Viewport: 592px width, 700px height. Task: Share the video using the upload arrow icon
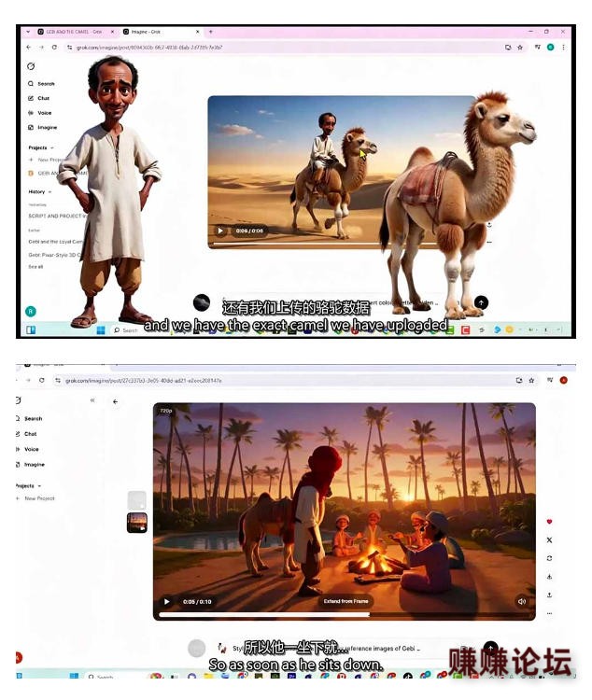[549, 595]
